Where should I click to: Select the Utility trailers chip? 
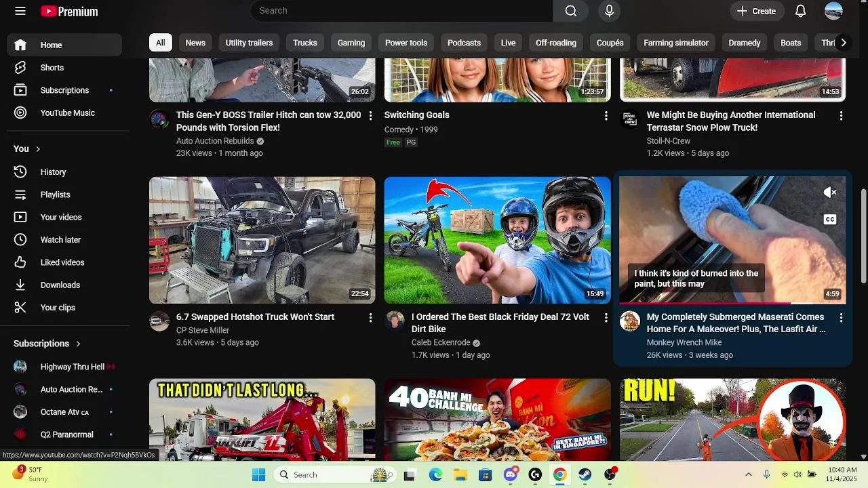[249, 43]
